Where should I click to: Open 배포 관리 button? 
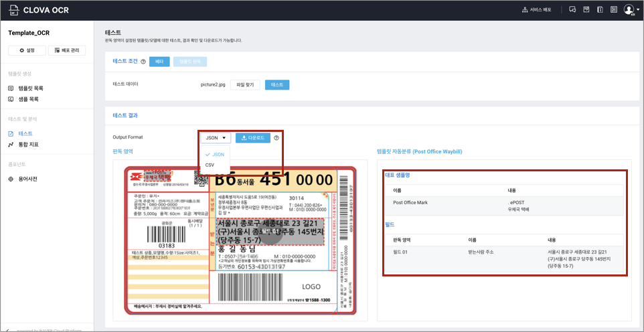coord(67,50)
